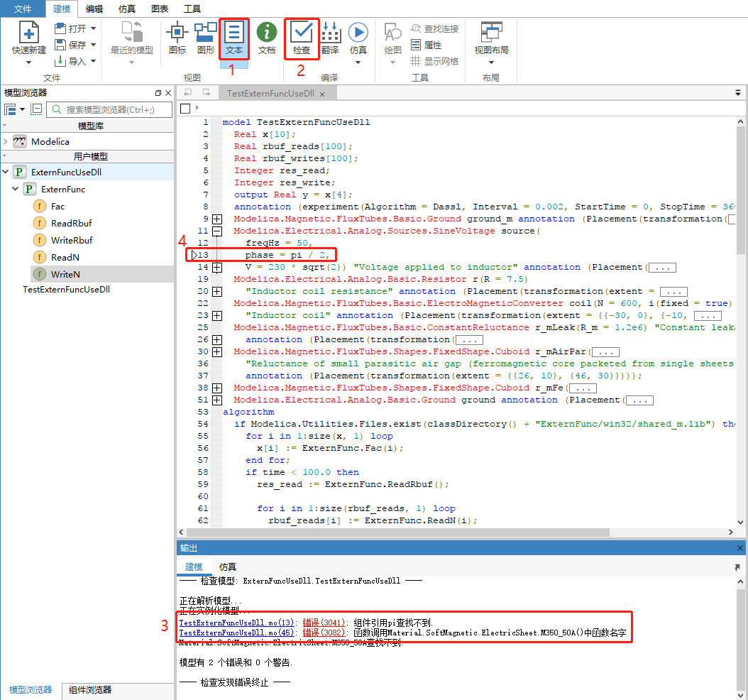
Task: Click the collapse-all tree icon in model browser
Action: [x=36, y=110]
